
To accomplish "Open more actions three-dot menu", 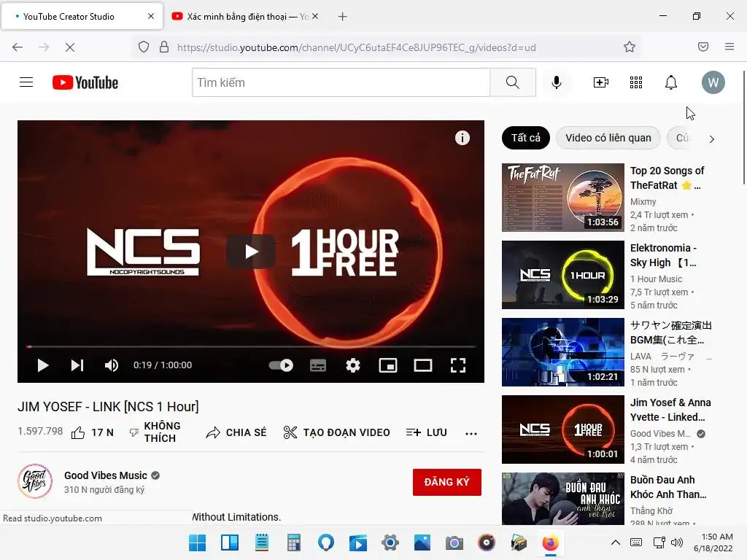I will (471, 433).
